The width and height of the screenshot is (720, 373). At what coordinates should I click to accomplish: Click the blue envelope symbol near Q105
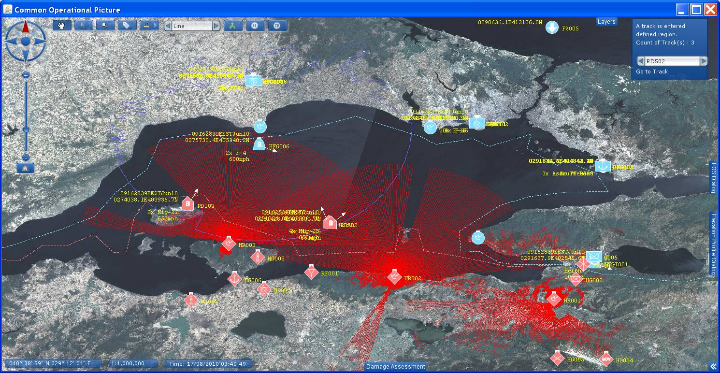pyautogui.click(x=594, y=256)
